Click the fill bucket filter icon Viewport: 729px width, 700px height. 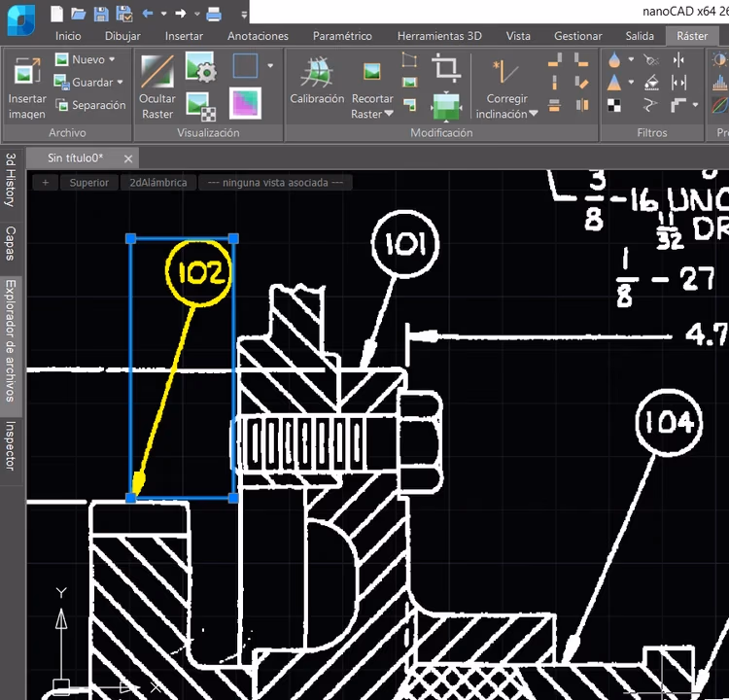(651, 83)
